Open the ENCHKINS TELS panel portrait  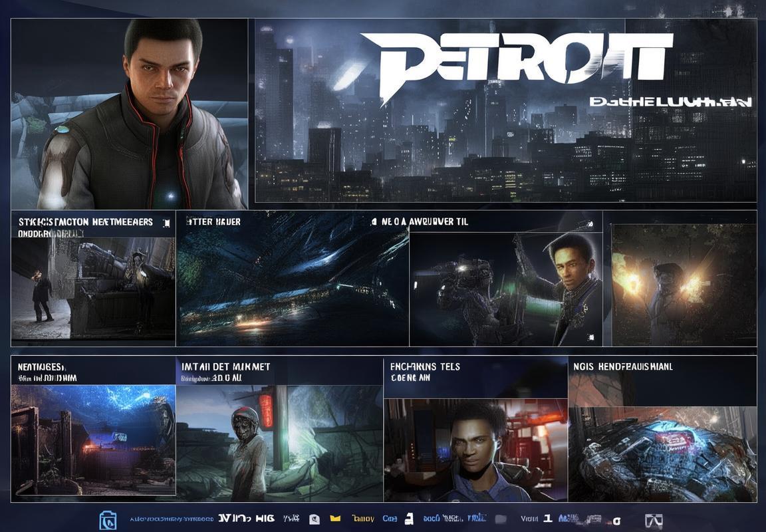click(x=476, y=450)
